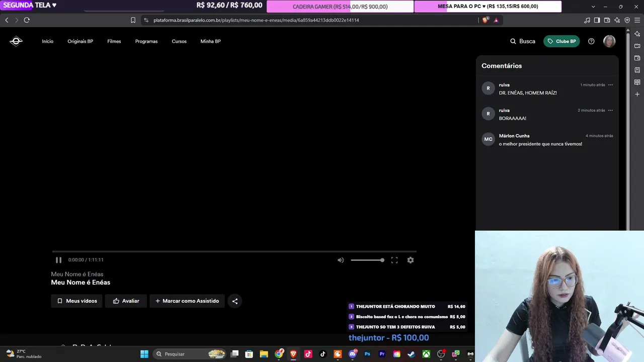Adjust the video volume slider
The height and width of the screenshot is (362, 644).
pos(367,260)
